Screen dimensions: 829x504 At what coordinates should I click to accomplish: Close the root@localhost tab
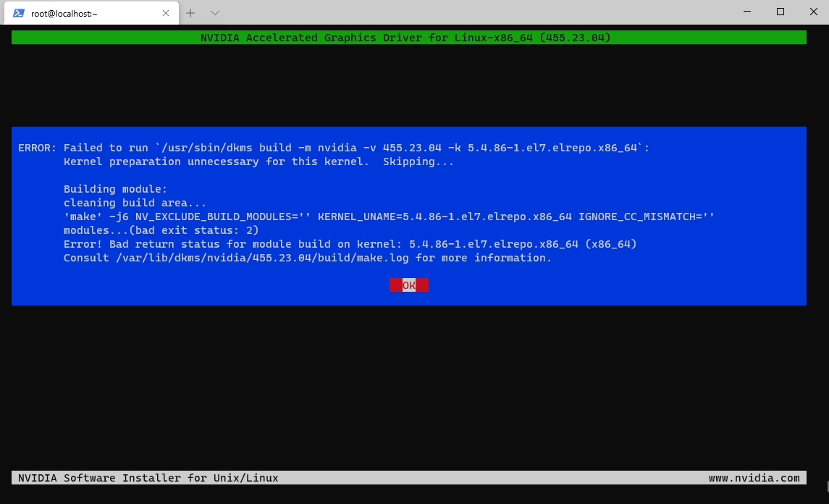tap(166, 13)
